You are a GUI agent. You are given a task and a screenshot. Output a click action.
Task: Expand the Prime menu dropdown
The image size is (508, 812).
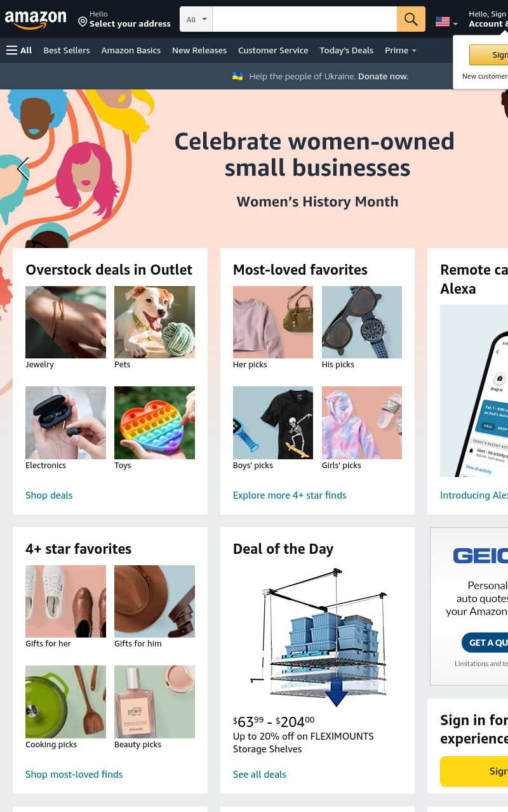point(401,50)
